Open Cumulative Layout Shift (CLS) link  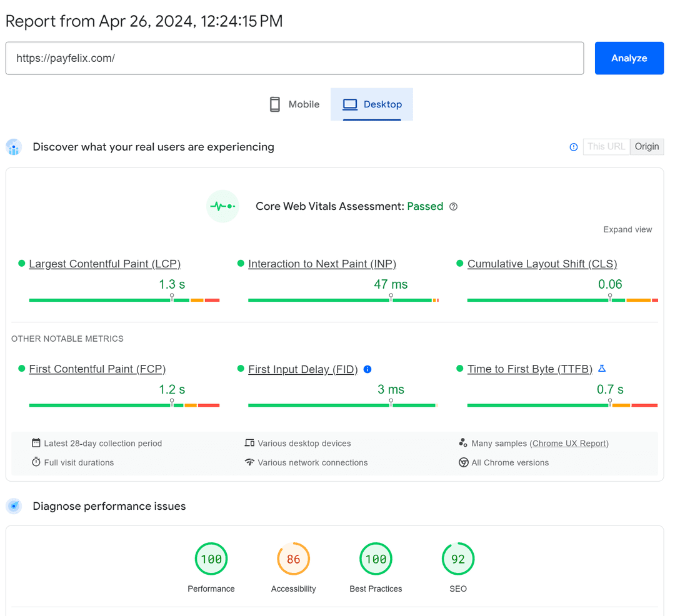pyautogui.click(x=542, y=264)
